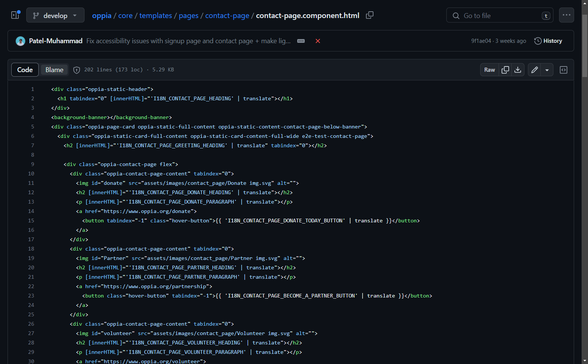
Task: Open the commit message about accessibility issues
Action: [189, 41]
